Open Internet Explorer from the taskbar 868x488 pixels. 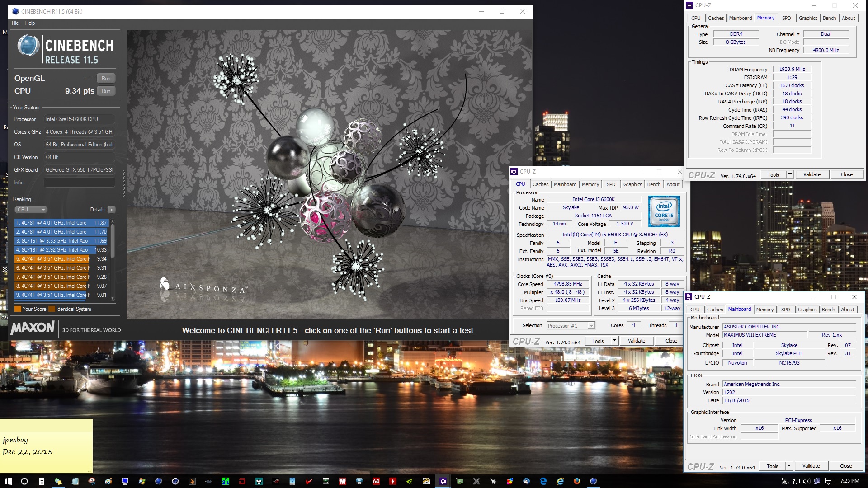tap(560, 481)
